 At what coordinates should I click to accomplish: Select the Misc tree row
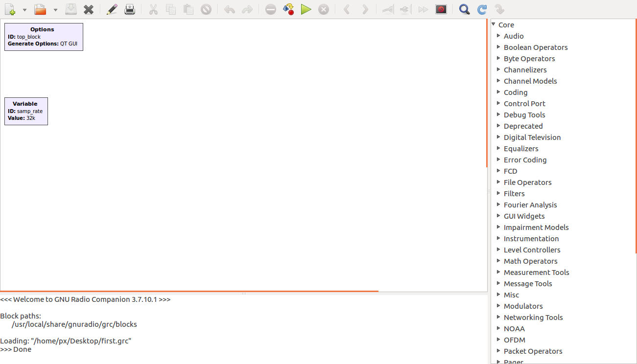pos(563,295)
